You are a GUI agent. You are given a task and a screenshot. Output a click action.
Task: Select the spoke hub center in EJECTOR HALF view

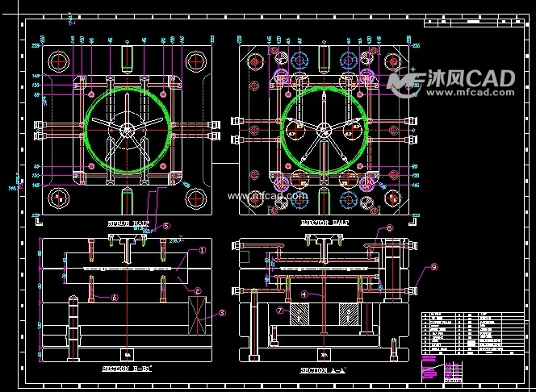click(324, 130)
